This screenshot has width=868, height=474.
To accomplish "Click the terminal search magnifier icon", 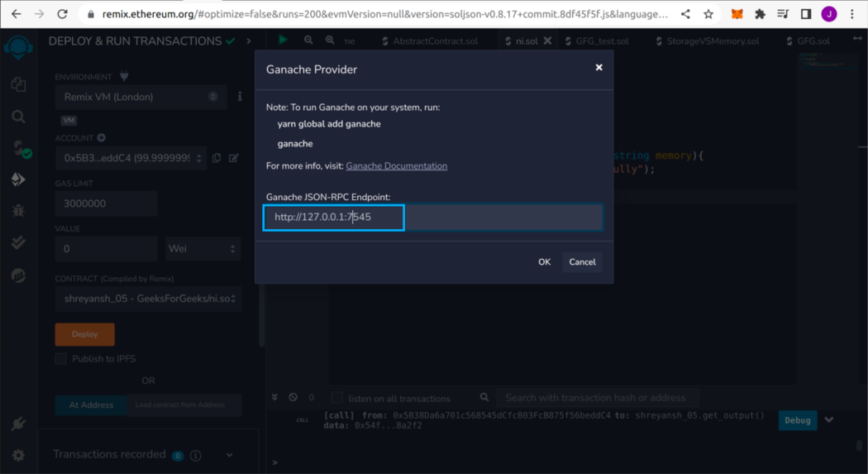I will coord(484,397).
